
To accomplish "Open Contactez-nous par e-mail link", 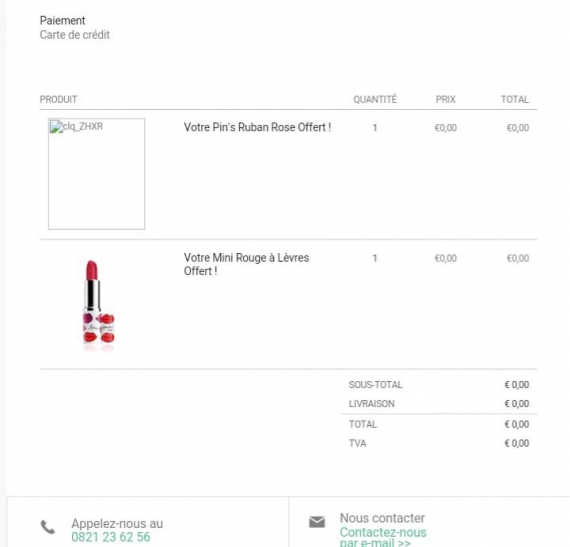I will coord(383,538).
